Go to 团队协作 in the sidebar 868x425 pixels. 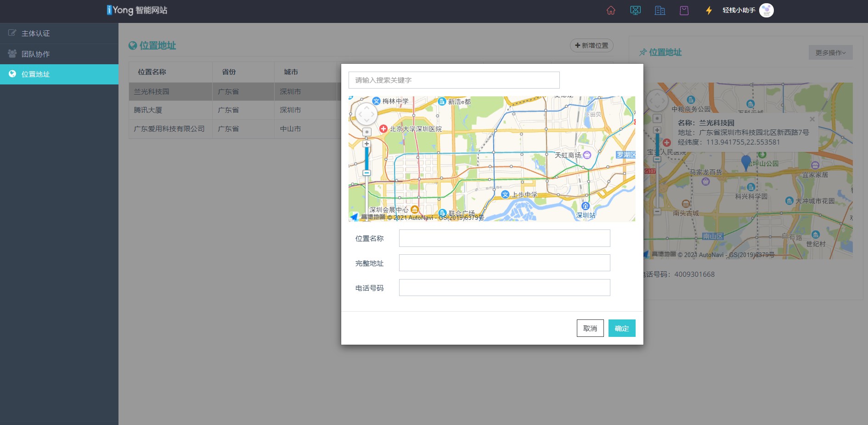click(x=59, y=54)
